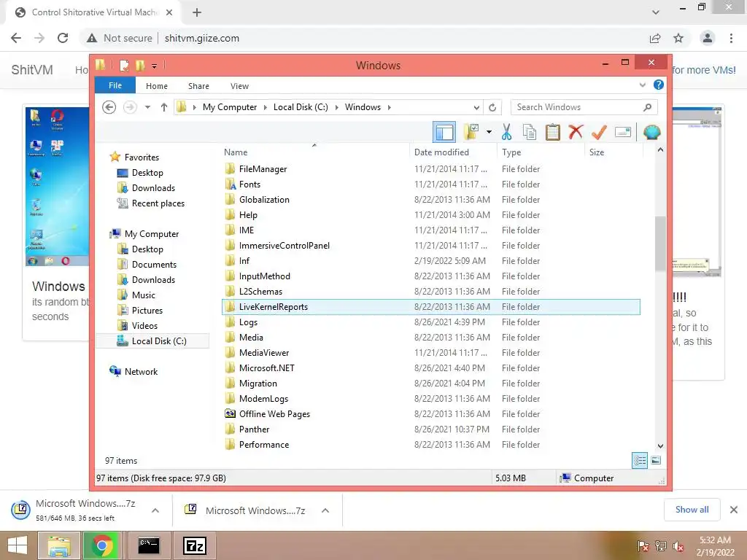Open the Share ribbon tab
This screenshot has height=560, width=747.
tap(198, 86)
